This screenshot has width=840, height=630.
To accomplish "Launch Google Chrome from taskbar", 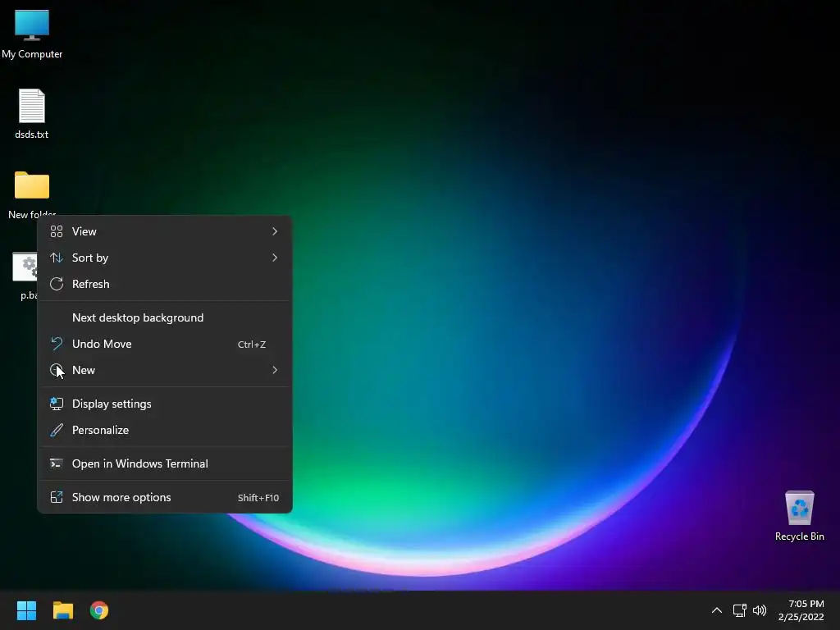I will (x=99, y=610).
